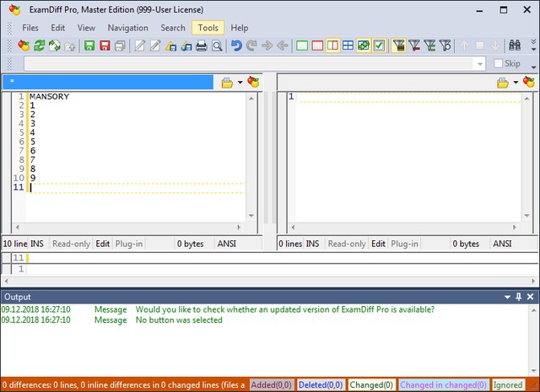Click the green Re-compare arrows icon
This screenshot has height=392, width=540.
pos(40,46)
